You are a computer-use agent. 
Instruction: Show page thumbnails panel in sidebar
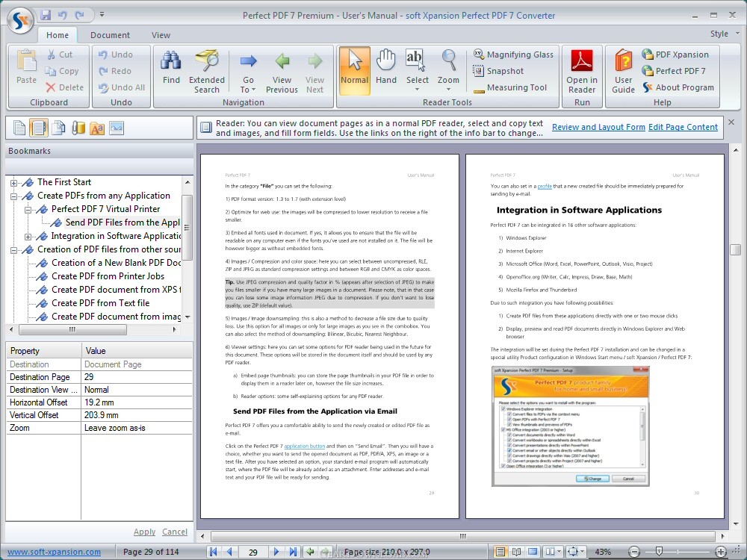coord(19,128)
